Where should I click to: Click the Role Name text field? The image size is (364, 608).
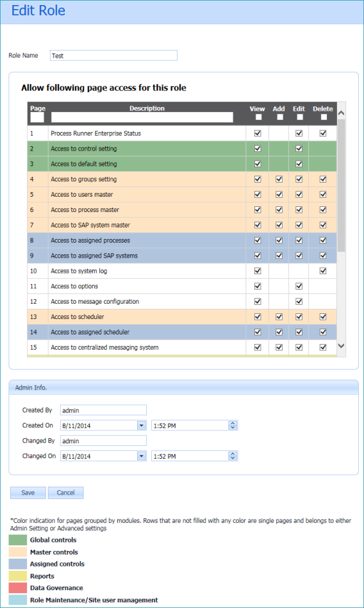tap(113, 56)
